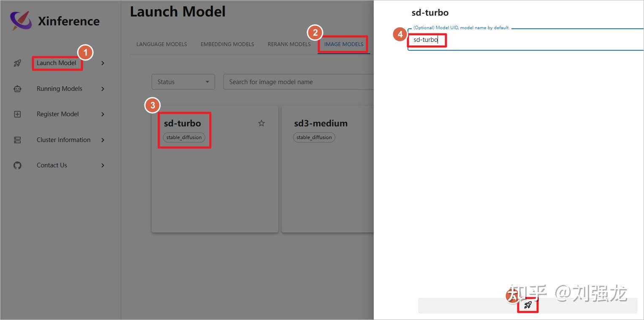Expand the Running Models chevron
Screen dimensions: 644x320
103,89
